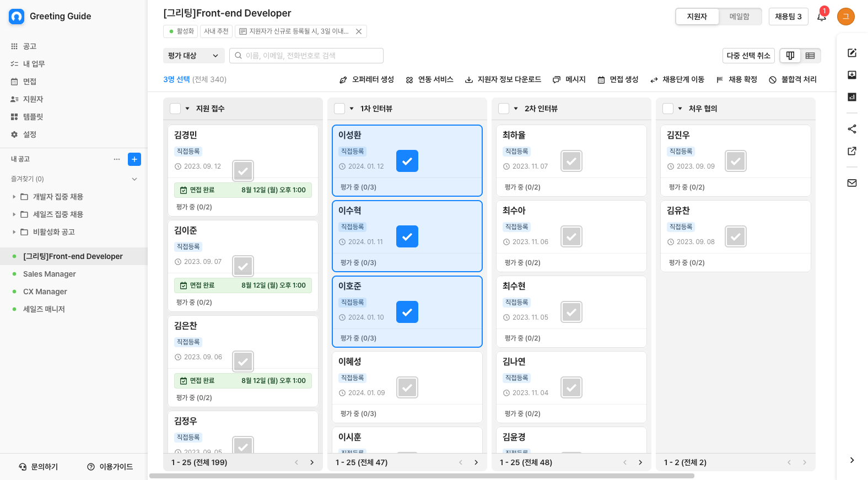
Task: Open dropdown arrow beside 1차 인터뷰 header
Action: pyautogui.click(x=352, y=109)
